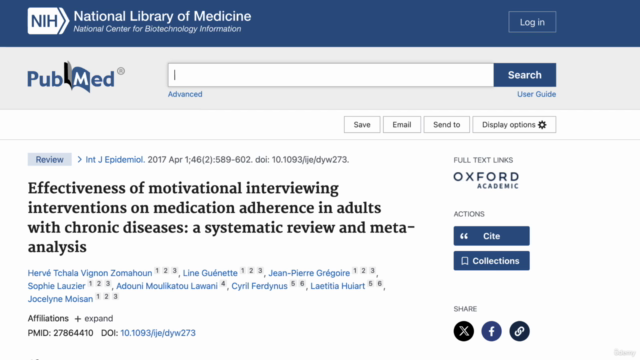Screen dimensions: 640x360
Task: Open the PubMed logo home link
Action: pos(76,77)
